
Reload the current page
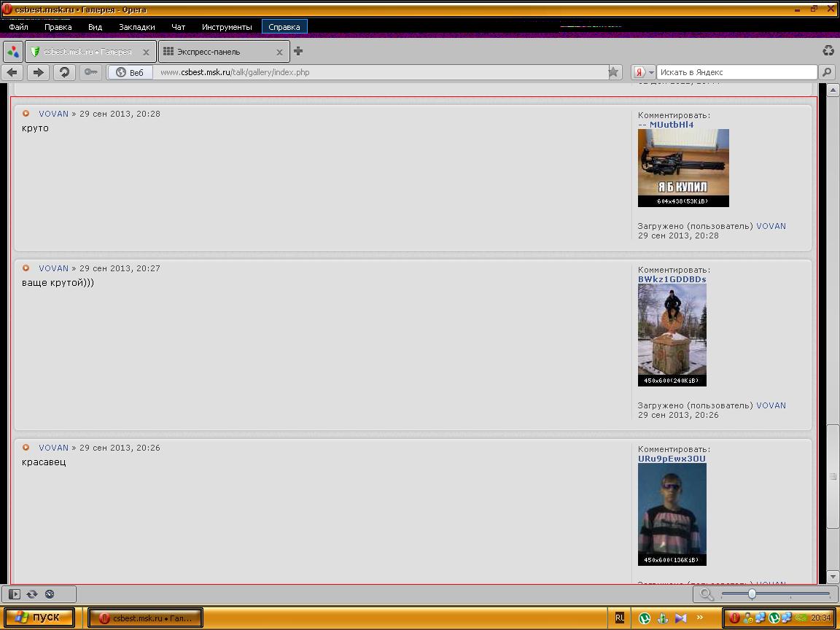(x=64, y=72)
